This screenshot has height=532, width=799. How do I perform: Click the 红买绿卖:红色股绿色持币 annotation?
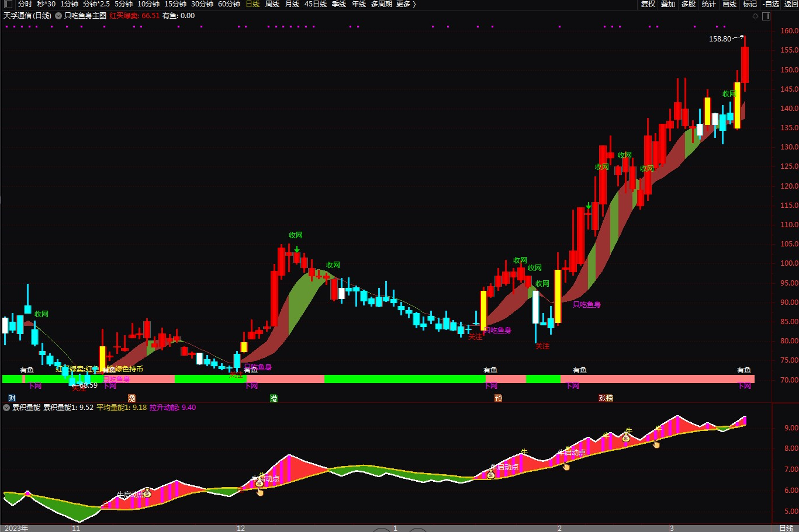point(99,369)
